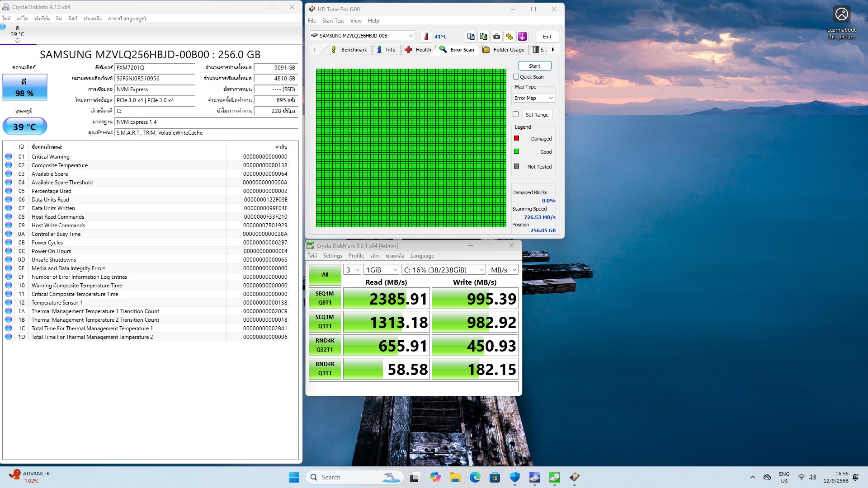Open the 1GiB test size dropdown
The width and height of the screenshot is (868, 488).
click(381, 270)
